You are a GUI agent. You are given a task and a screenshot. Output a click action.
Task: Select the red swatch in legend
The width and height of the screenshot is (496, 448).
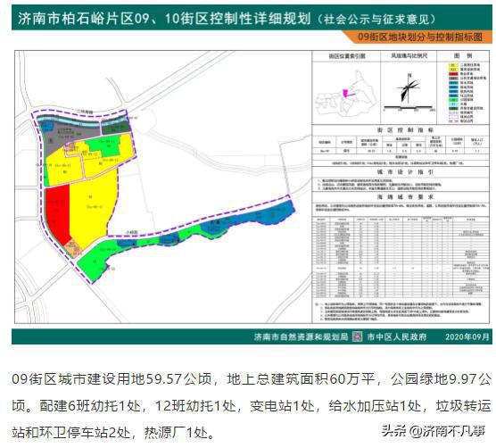[453, 73]
